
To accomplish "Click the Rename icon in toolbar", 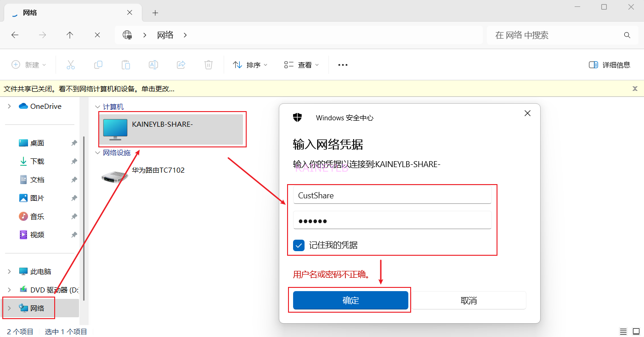I will click(153, 65).
